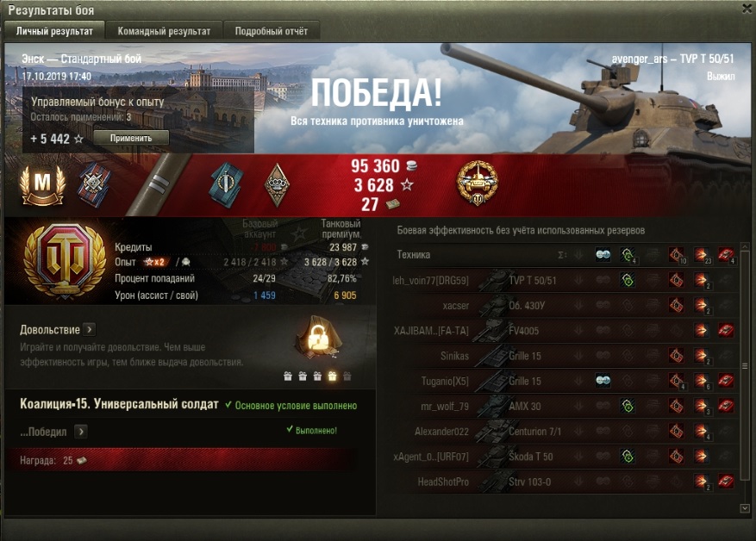Open the Командный результат tab
756x541 pixels.
[x=164, y=31]
